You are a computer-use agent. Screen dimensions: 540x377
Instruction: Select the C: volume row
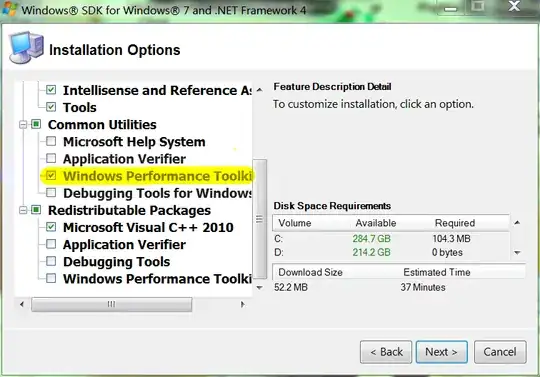click(391, 239)
